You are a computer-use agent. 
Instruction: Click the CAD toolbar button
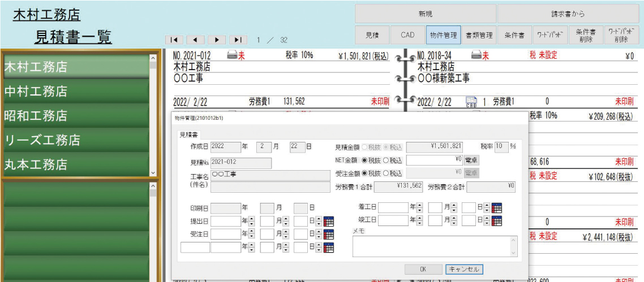407,35
